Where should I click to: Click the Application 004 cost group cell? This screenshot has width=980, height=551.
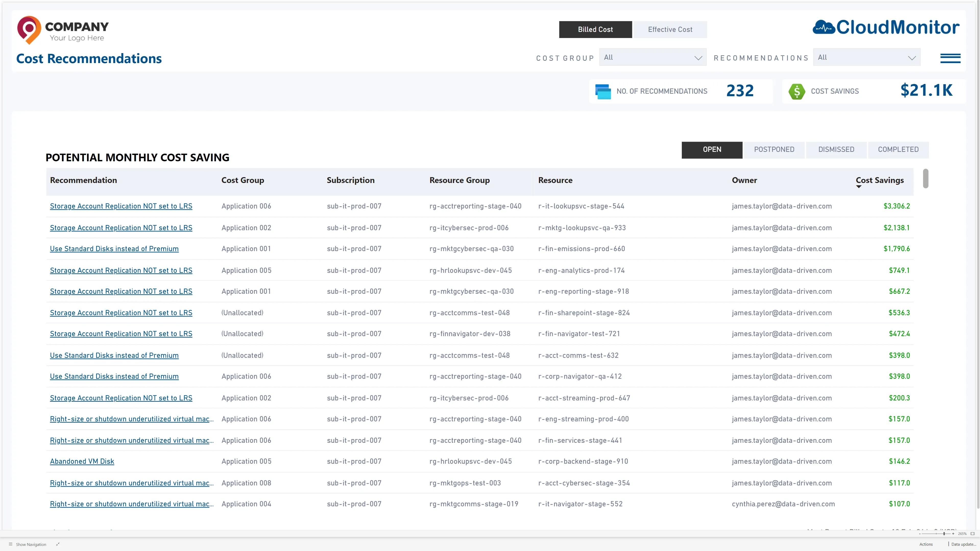point(246,504)
